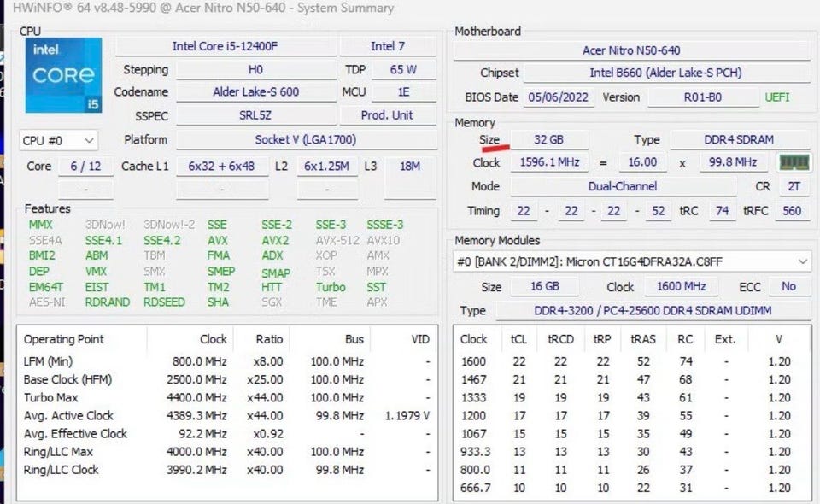Select the Turbo Max operating point row
The height and width of the screenshot is (504, 820).
pyautogui.click(x=227, y=397)
